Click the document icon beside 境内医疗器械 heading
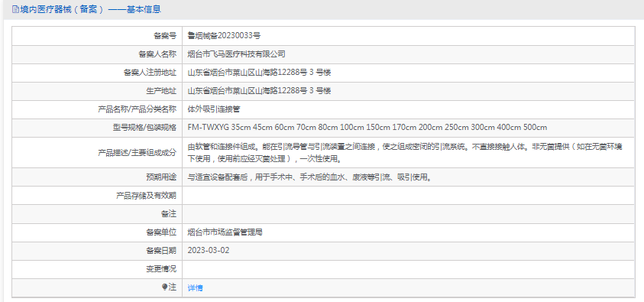Viewport: 644px width, 302px height. 15,9
